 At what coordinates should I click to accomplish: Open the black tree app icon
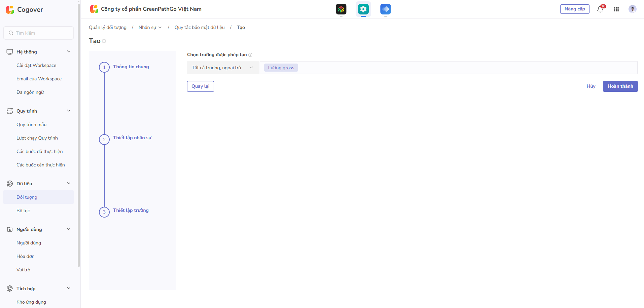pyautogui.click(x=341, y=9)
